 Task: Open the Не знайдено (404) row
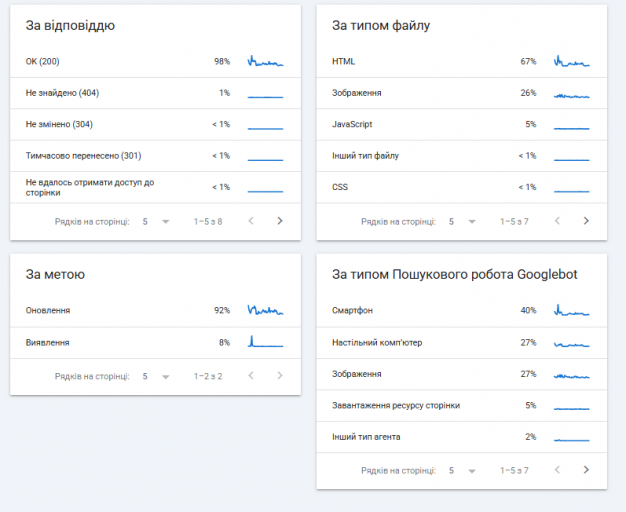tap(155, 93)
